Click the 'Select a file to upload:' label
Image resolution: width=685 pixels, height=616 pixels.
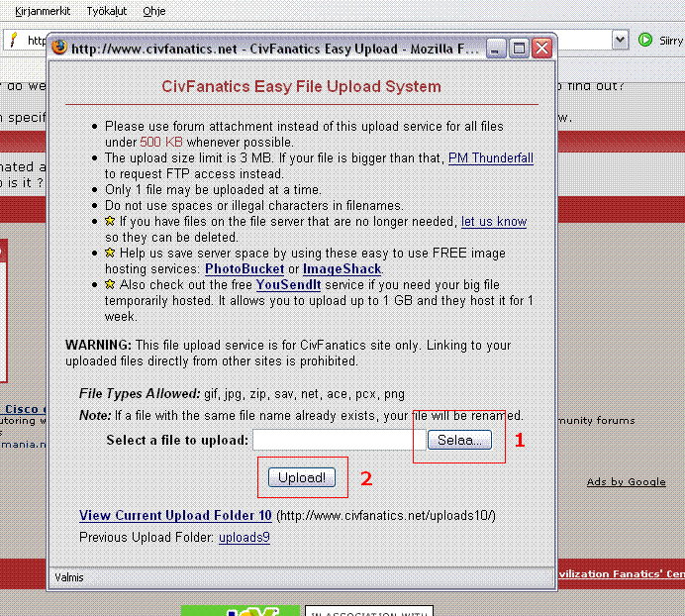point(177,440)
